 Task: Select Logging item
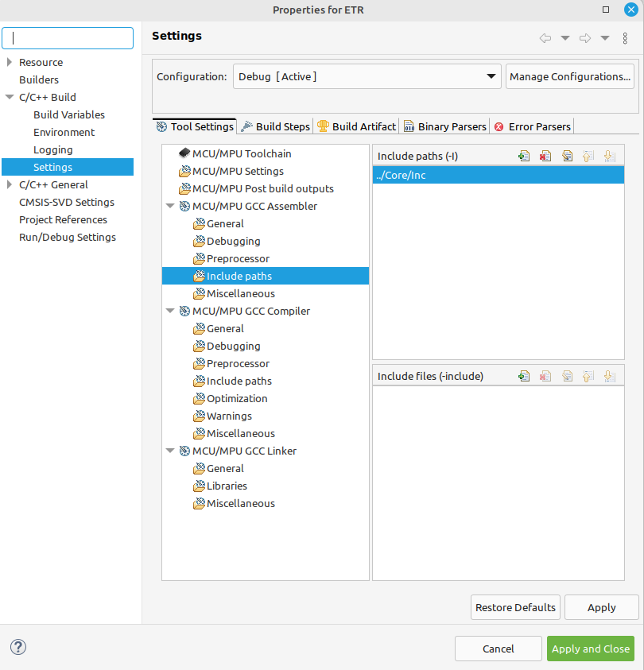(53, 149)
